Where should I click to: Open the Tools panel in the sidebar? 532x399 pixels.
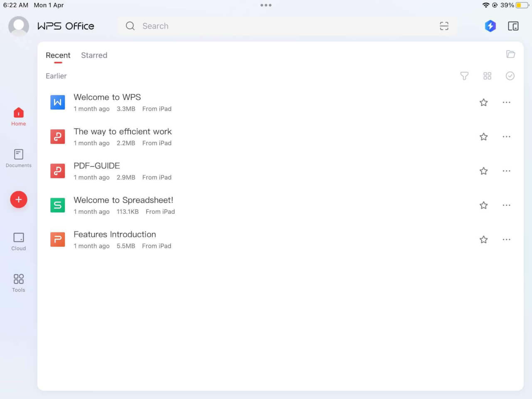18,282
